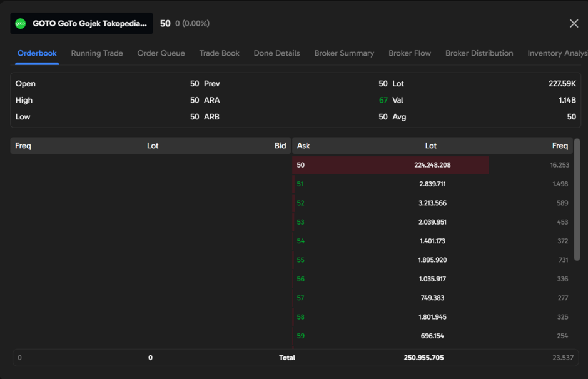The width and height of the screenshot is (588, 379).
Task: Click ask lot value 2.839.711
Action: click(x=432, y=184)
